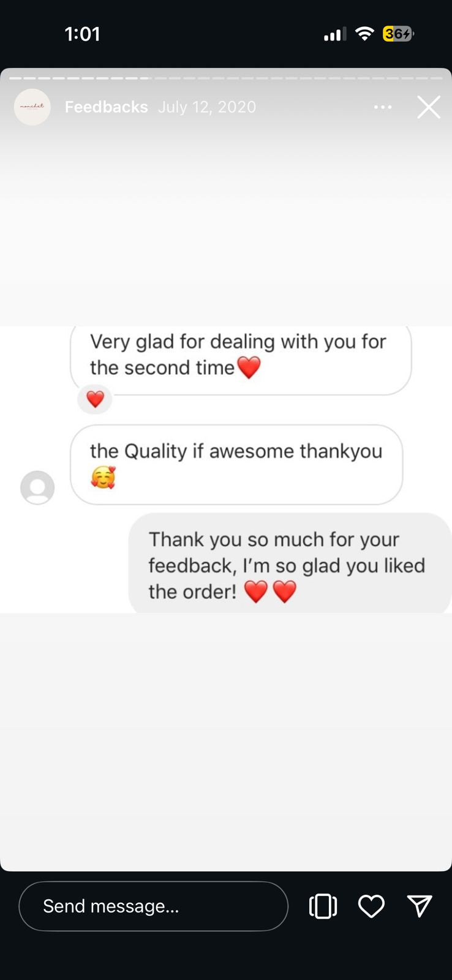This screenshot has height=980, width=452.
Task: Tap the Send message input field
Action: point(153,907)
